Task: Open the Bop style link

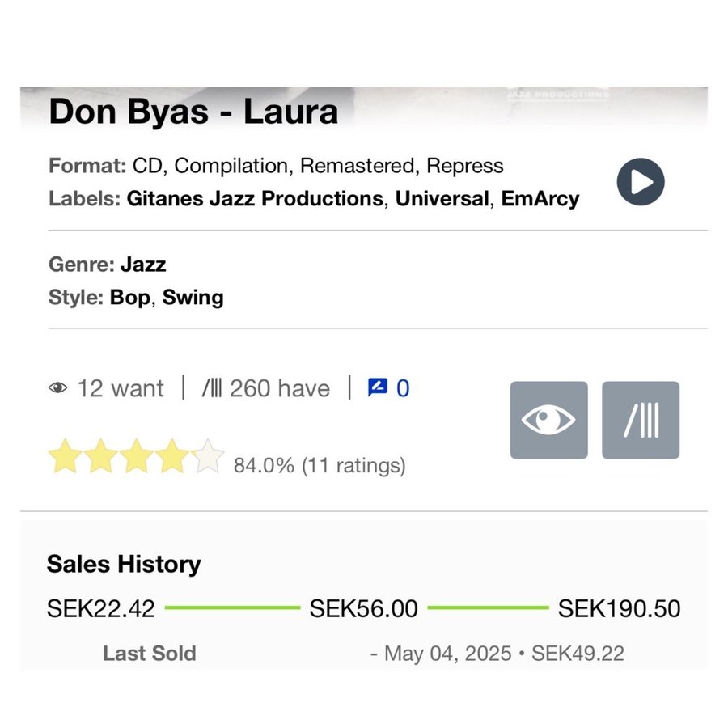Action: [x=129, y=297]
